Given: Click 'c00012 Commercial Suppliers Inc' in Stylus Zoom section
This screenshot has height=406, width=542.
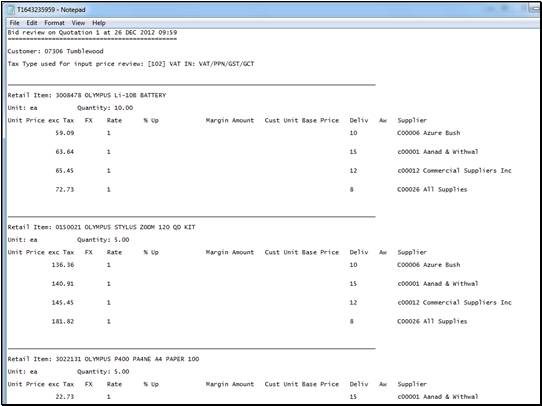Looking at the screenshot, I should click(x=454, y=303).
